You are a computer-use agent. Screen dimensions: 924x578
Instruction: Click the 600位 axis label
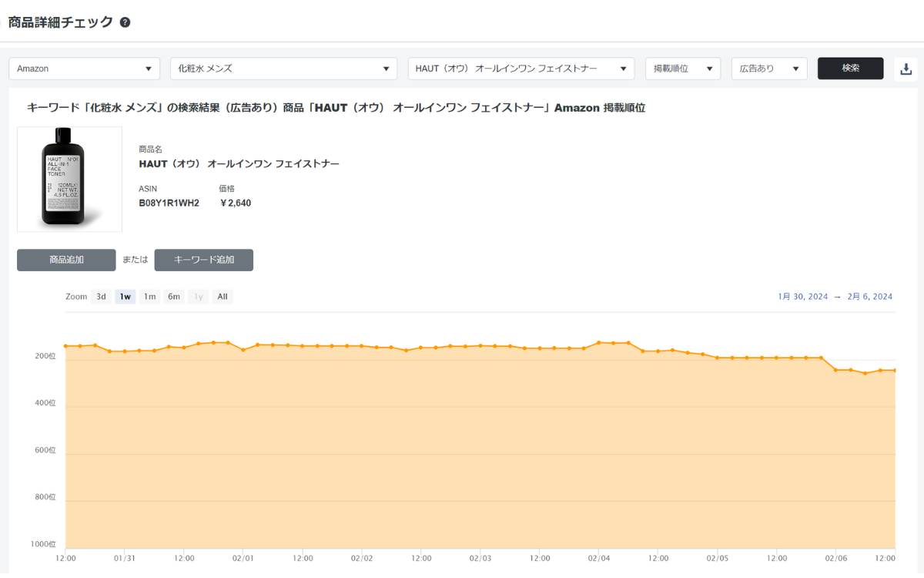45,450
